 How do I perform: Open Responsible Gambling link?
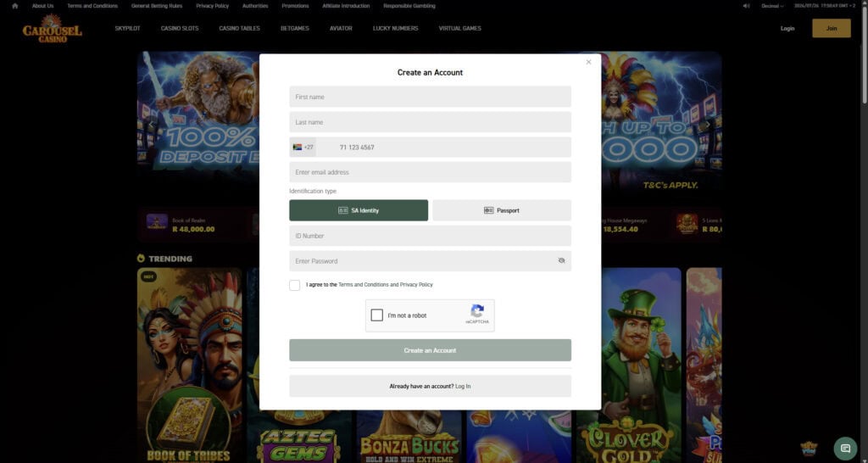[x=409, y=6]
